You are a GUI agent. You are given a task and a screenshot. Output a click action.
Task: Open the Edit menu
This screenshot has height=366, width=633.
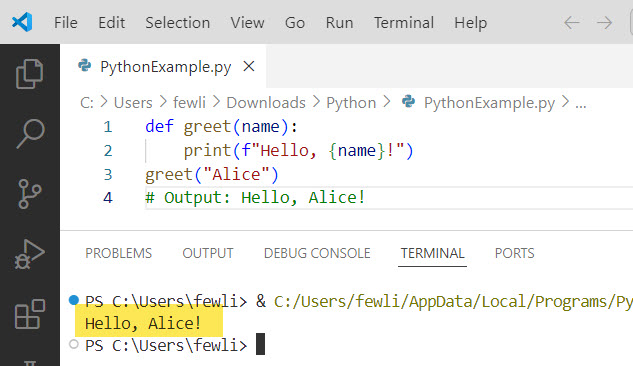coord(111,23)
